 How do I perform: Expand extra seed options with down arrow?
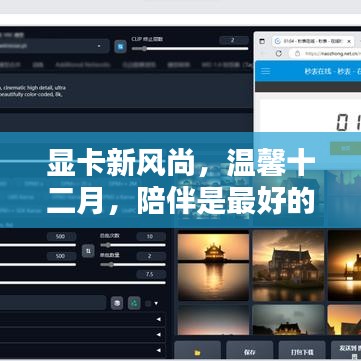(156, 304)
